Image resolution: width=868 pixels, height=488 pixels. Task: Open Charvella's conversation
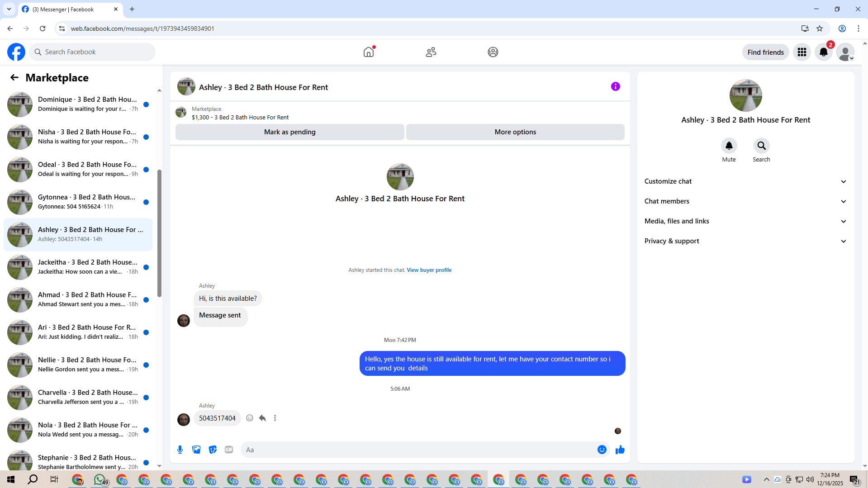tap(78, 397)
